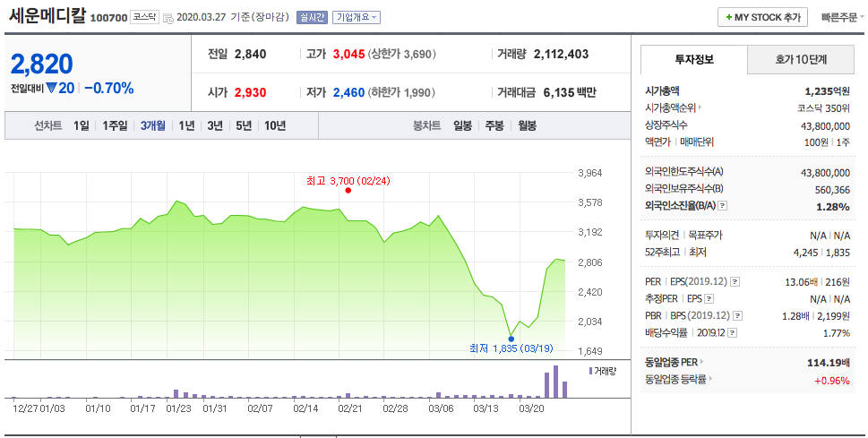Open the 동일업종 등락률 link

click(677, 379)
